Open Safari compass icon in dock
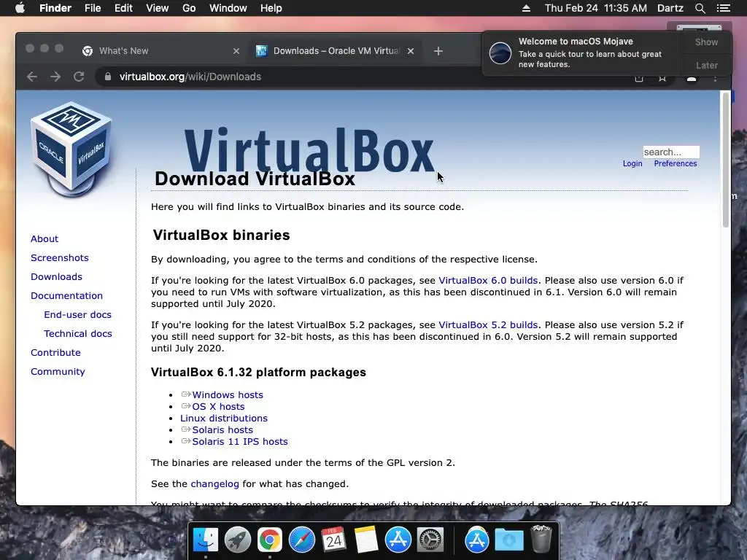 pyautogui.click(x=301, y=540)
